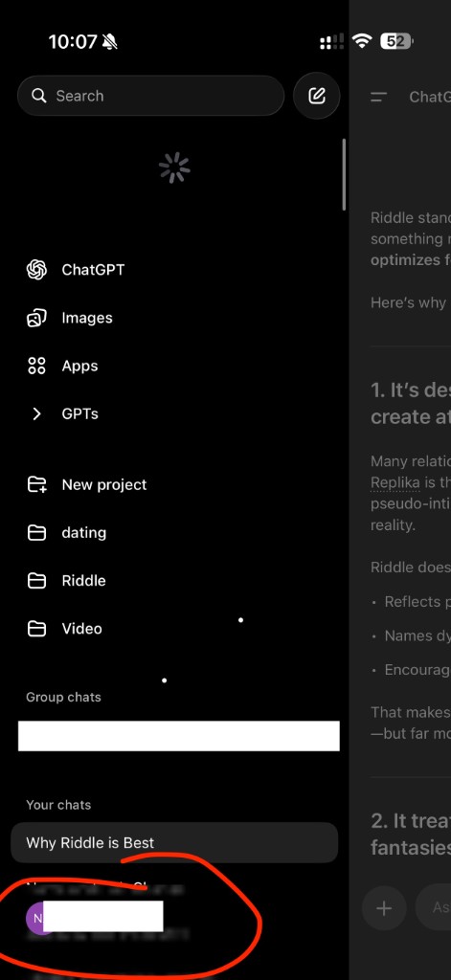
Task: Tap the plus attachment button in chat
Action: click(x=384, y=908)
